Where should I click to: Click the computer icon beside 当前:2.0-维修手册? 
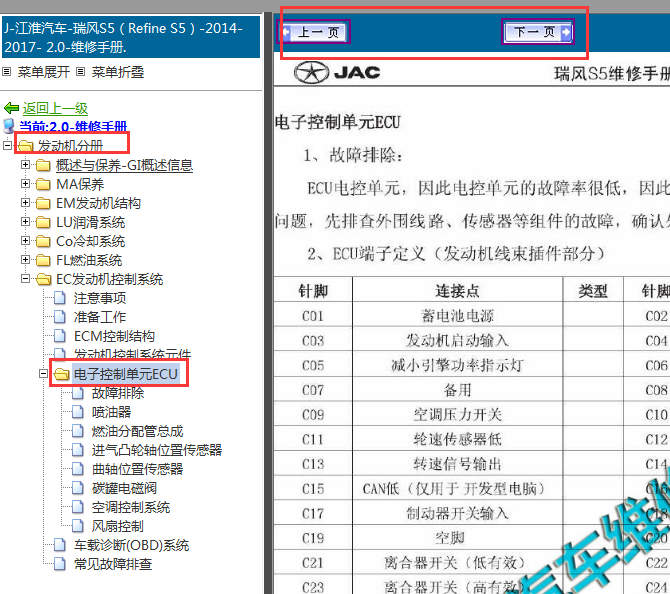(9, 126)
